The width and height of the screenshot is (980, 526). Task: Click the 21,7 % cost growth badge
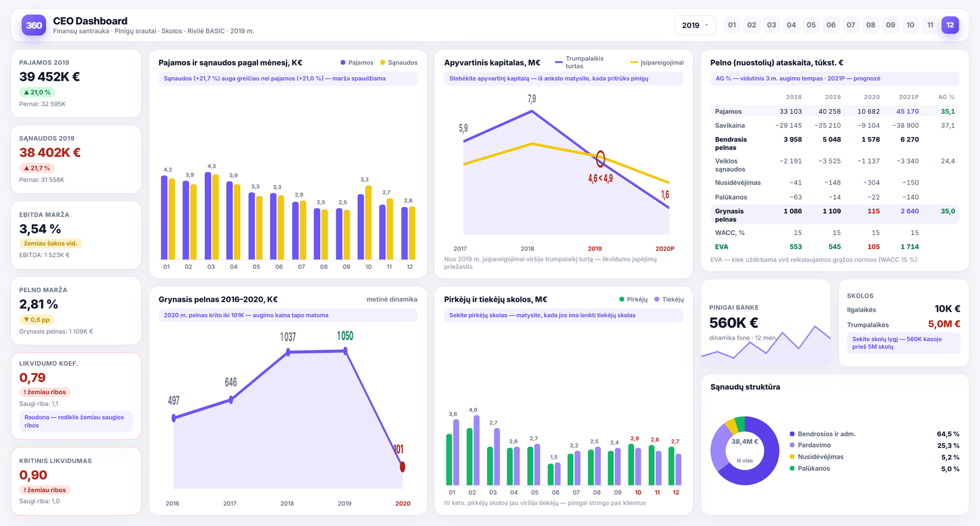click(x=37, y=168)
